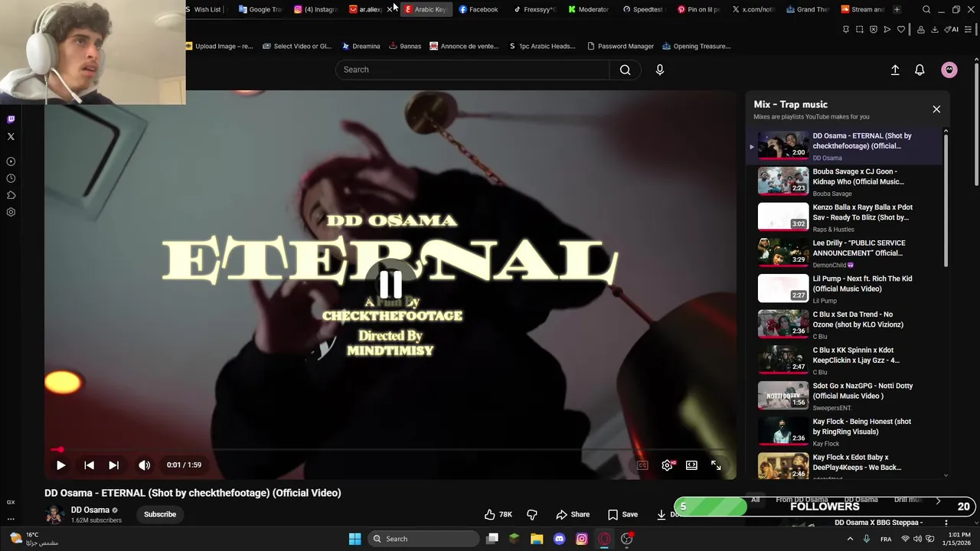Share the video
The height and width of the screenshot is (551, 980).
(573, 514)
